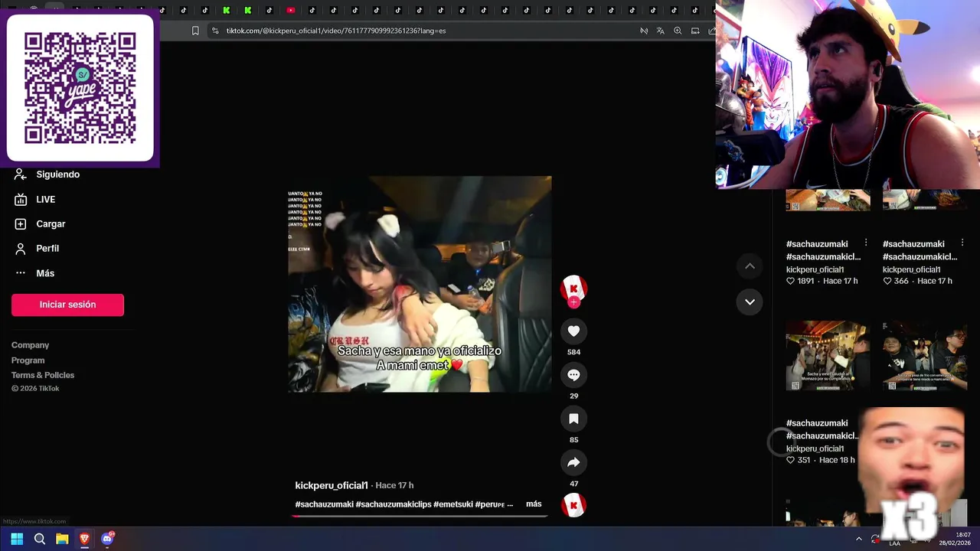Viewport: 980px width, 551px height.
Task: Follow kickperu using the red plus badge
Action: tap(573, 302)
